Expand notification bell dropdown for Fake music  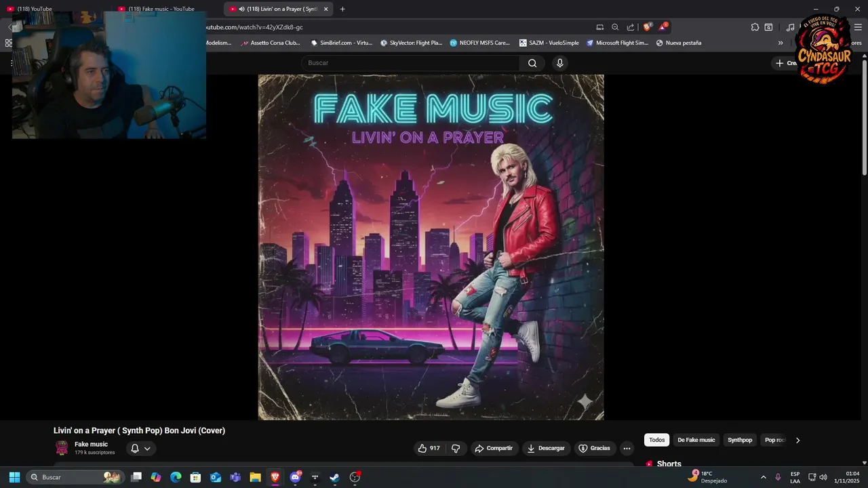point(141,448)
